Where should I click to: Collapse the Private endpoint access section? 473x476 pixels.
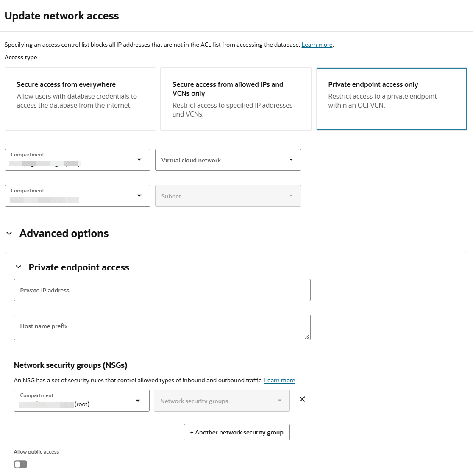tap(18, 267)
